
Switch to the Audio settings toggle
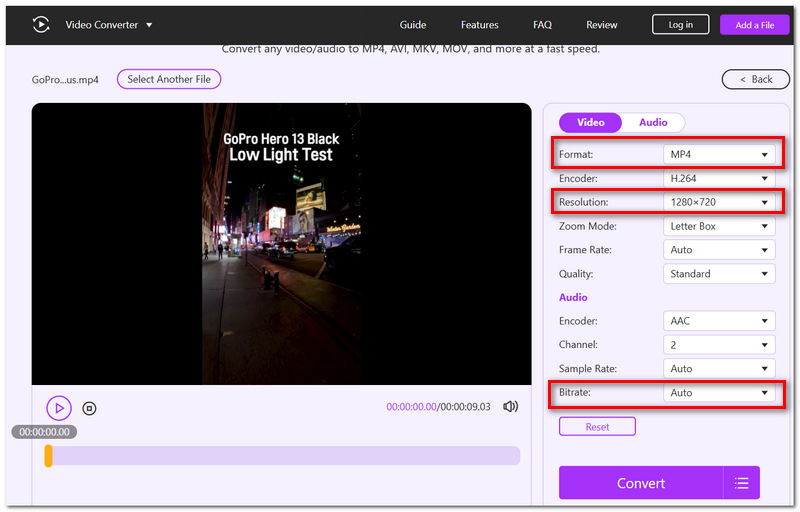(x=653, y=122)
